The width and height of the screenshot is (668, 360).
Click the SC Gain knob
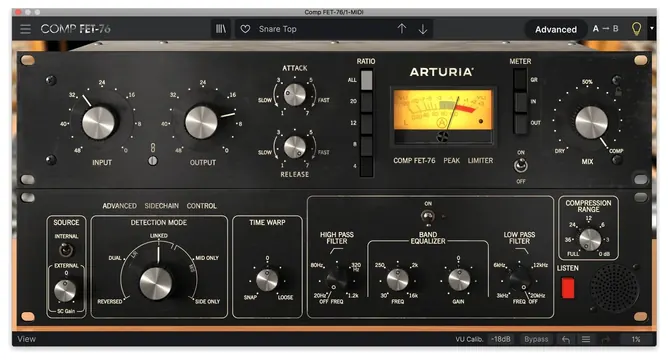point(65,291)
